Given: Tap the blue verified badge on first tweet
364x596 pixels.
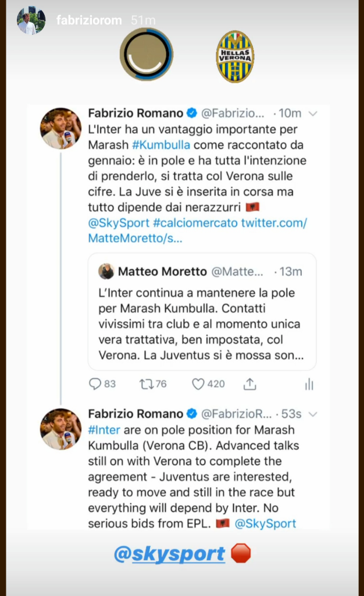Looking at the screenshot, I should pos(192,113).
